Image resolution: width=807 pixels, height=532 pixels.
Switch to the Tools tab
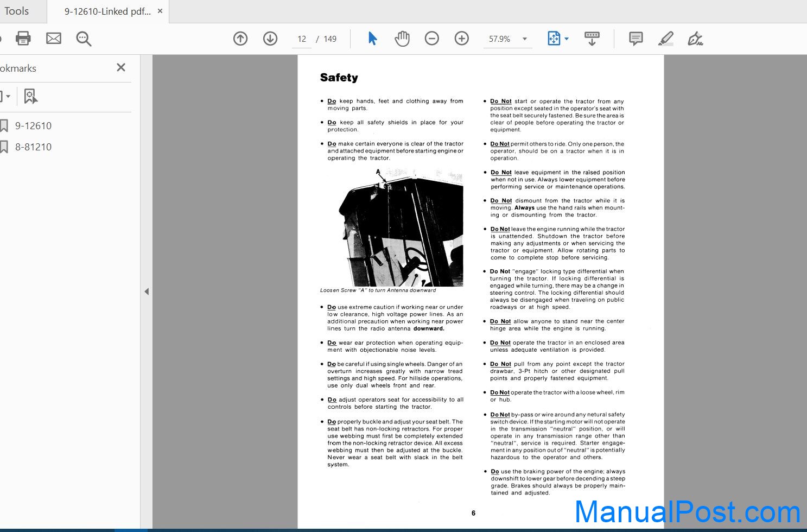pyautogui.click(x=17, y=11)
